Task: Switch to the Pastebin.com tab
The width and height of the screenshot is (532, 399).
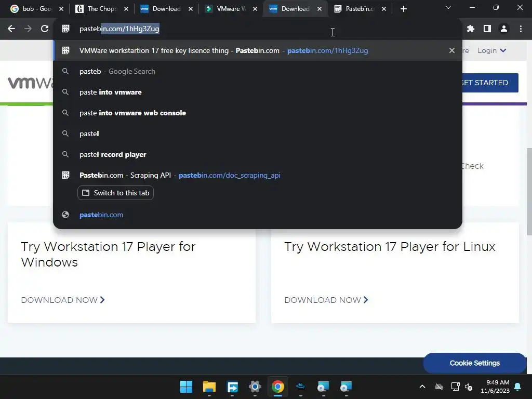Action: click(354, 9)
